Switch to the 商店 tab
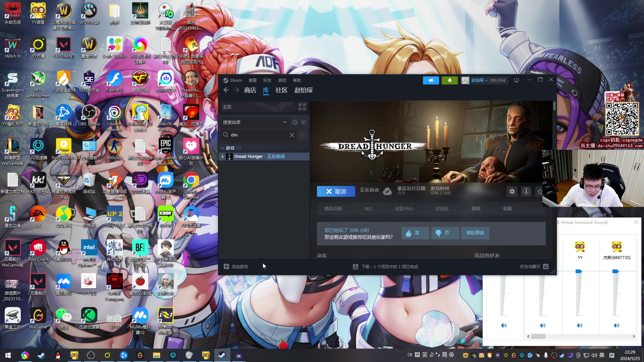644x362 pixels. point(250,90)
